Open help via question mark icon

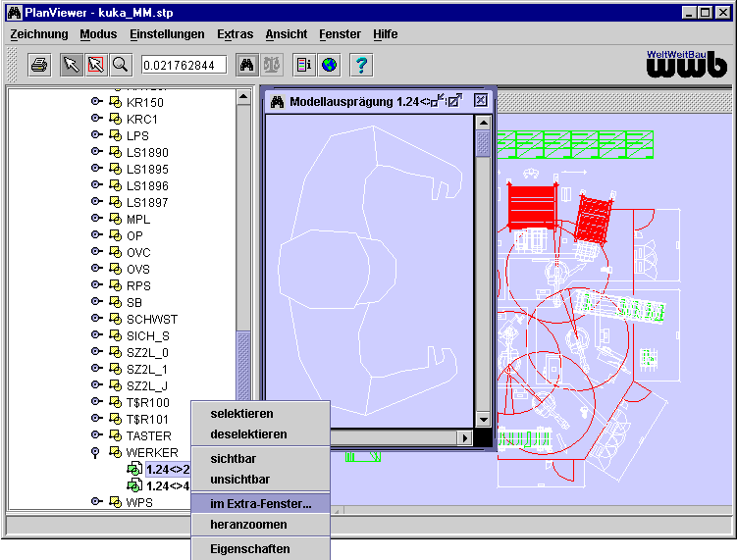[361, 65]
